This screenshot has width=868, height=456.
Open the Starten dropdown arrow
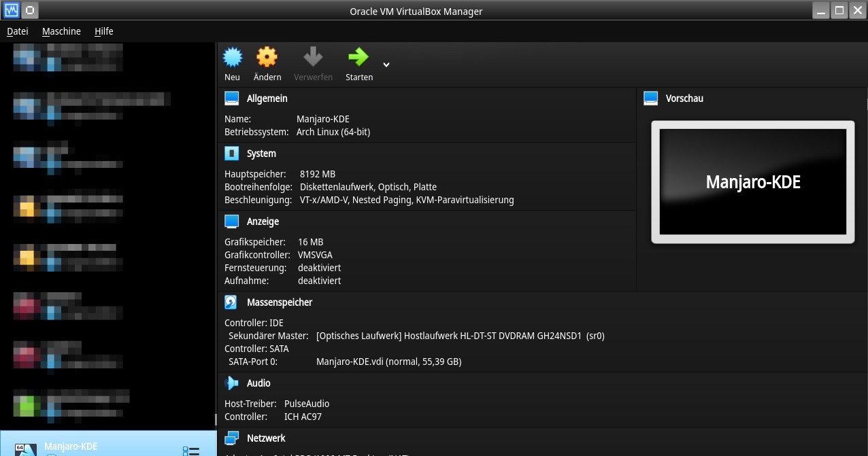[x=386, y=65]
